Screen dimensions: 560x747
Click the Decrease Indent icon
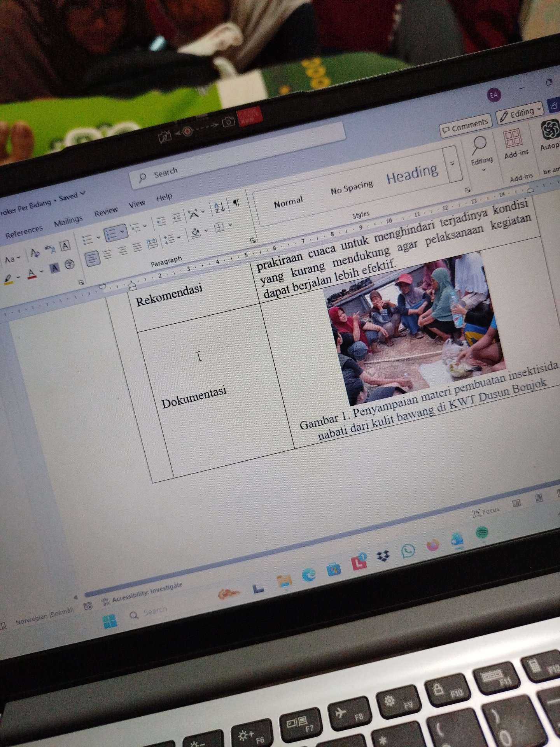click(x=161, y=221)
